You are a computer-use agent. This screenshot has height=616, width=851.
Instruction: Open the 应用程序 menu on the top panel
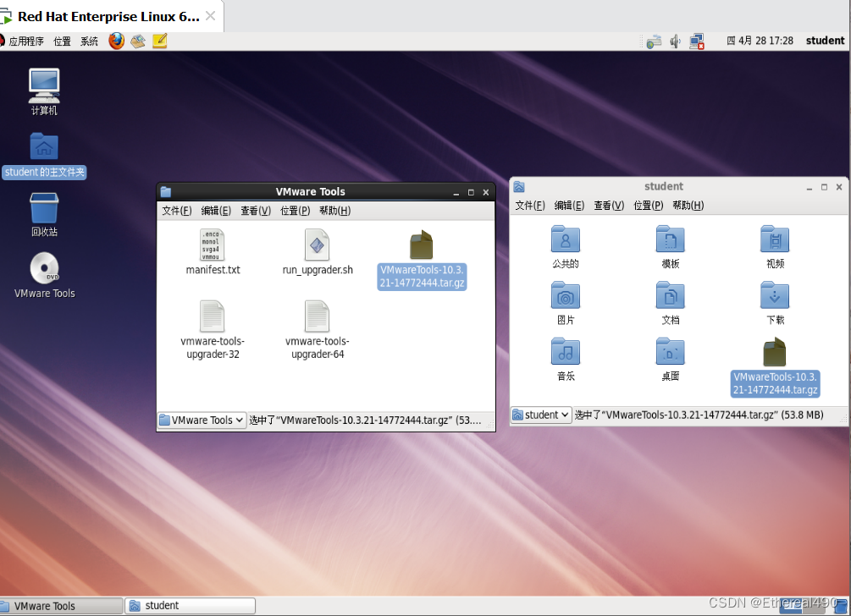pyautogui.click(x=25, y=40)
